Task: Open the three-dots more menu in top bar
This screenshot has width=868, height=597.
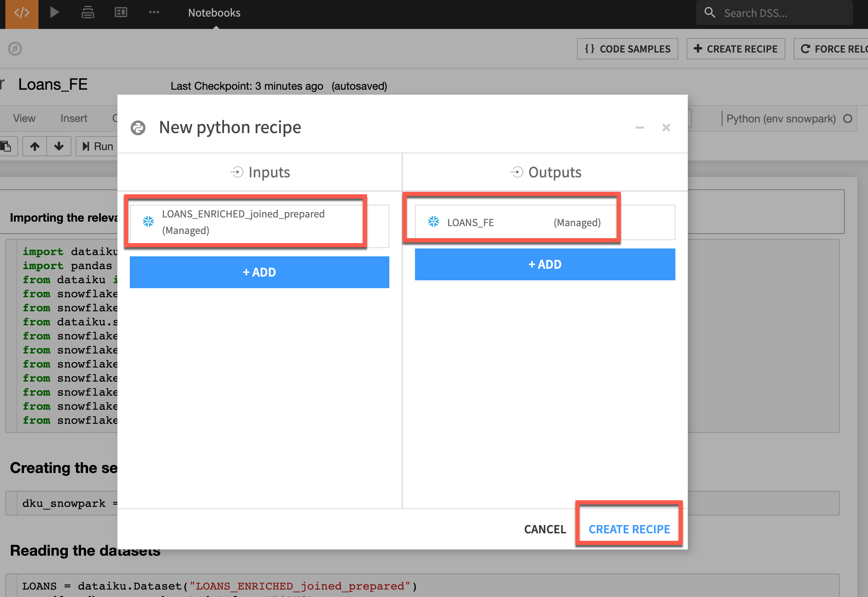Action: pyautogui.click(x=154, y=12)
